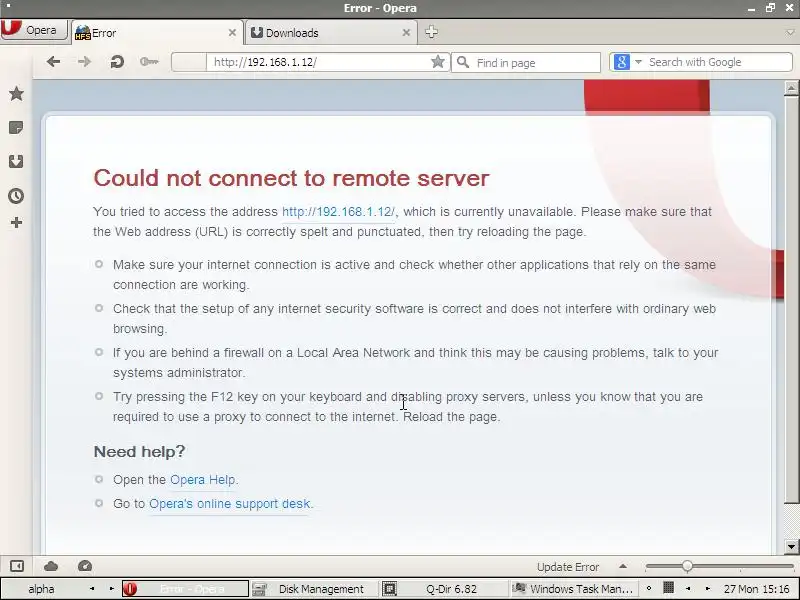Open Disk Management from taskbar
The height and width of the screenshot is (600, 800).
pos(314,589)
